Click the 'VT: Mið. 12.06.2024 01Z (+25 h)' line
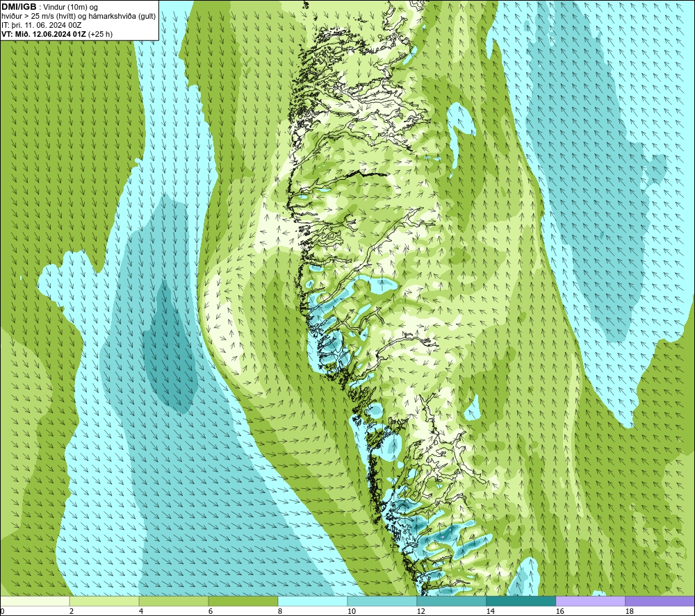This screenshot has height=616, width=695. point(57,34)
